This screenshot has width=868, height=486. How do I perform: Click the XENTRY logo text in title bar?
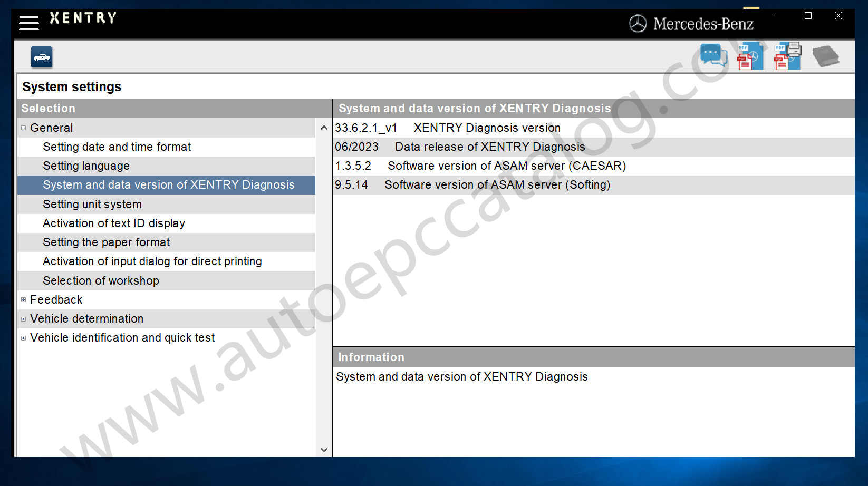pos(83,18)
